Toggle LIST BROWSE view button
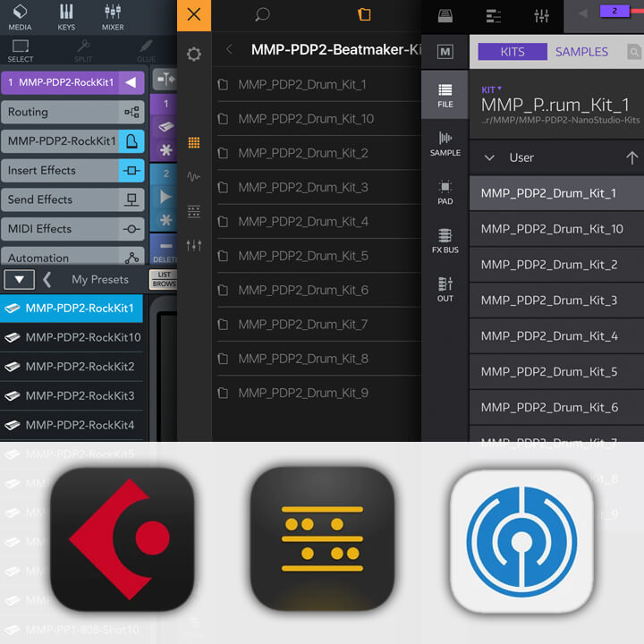 click(163, 279)
